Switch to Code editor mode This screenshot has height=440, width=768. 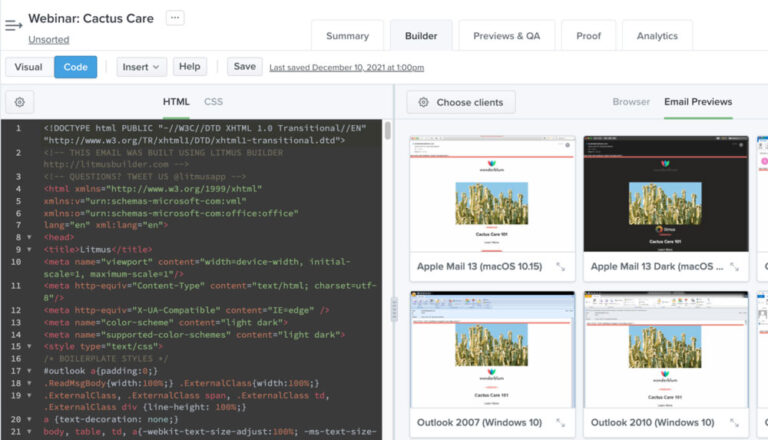tap(75, 67)
